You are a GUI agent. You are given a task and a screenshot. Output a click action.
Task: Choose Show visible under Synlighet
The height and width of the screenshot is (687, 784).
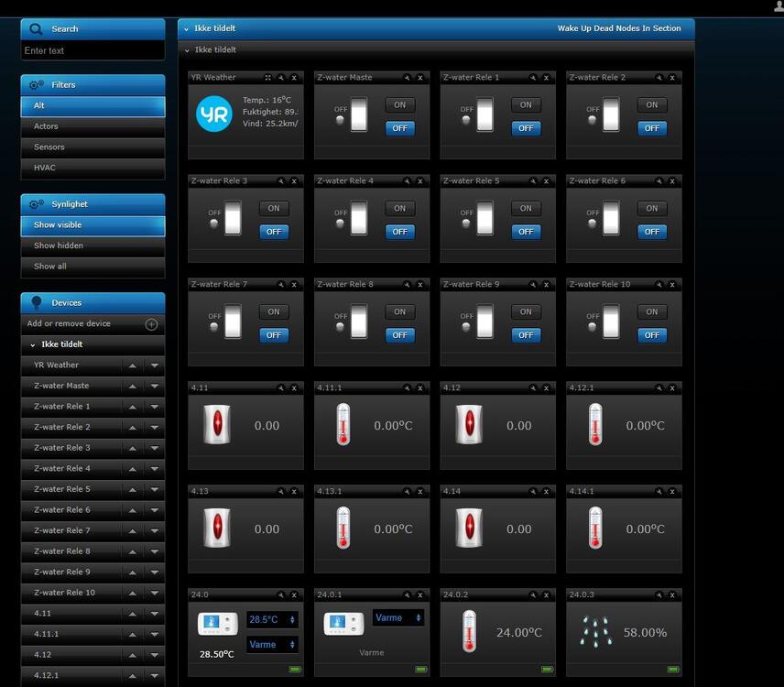[93, 225]
